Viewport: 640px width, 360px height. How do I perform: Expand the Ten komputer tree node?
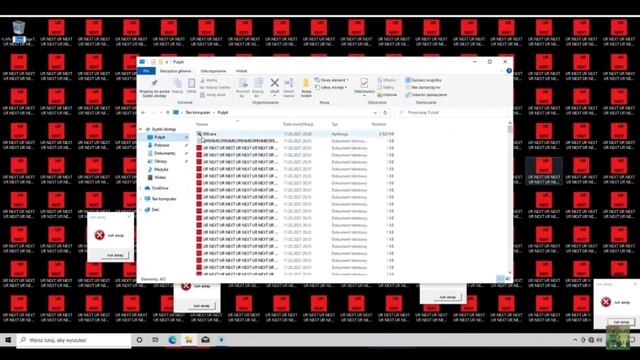(141, 199)
